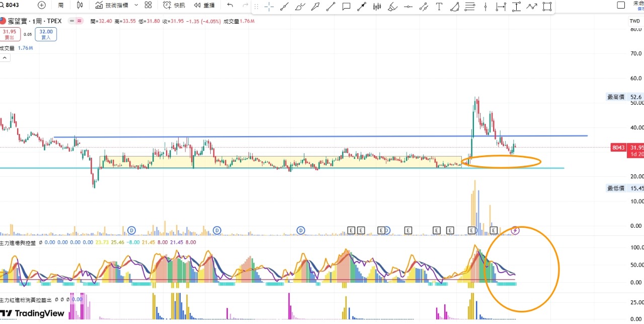Screen dimensions: 644x324
Task: Redo the chart action
Action: coord(245,5)
